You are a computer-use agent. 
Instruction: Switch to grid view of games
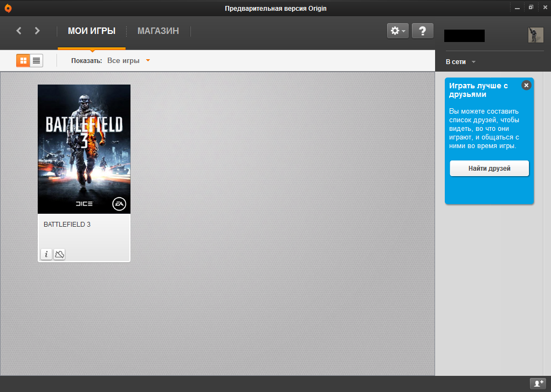tap(23, 61)
